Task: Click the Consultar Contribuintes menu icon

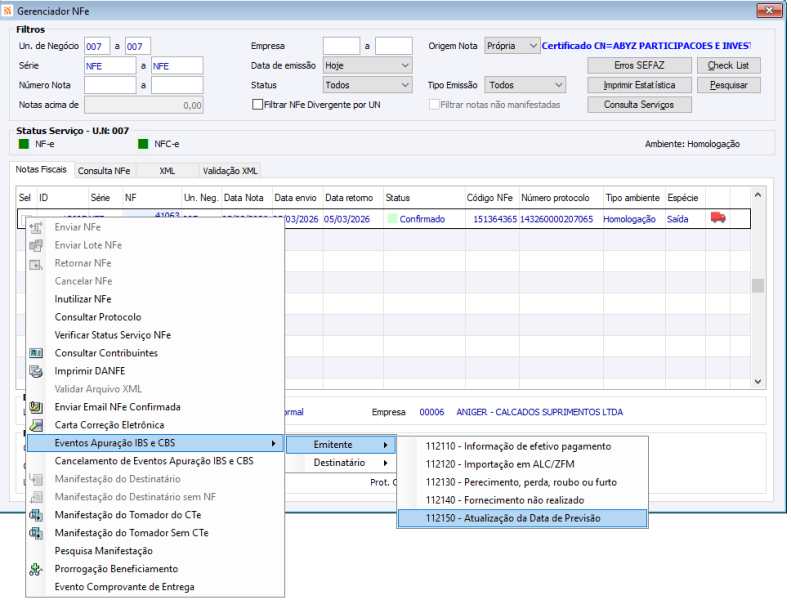Action: [x=36, y=353]
